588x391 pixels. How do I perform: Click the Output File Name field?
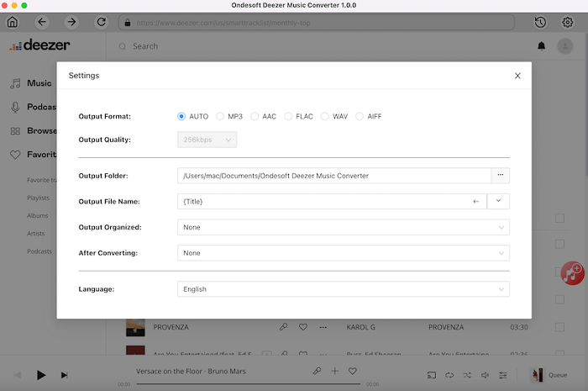332,202
